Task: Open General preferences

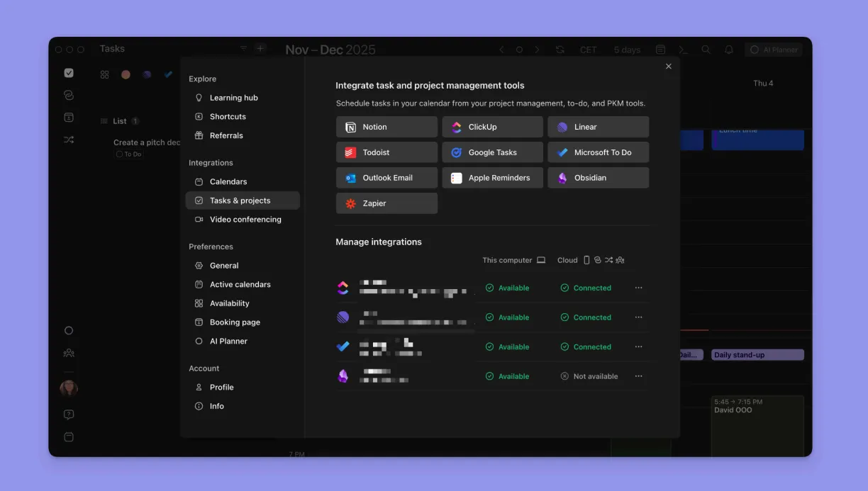Action: [243, 266]
